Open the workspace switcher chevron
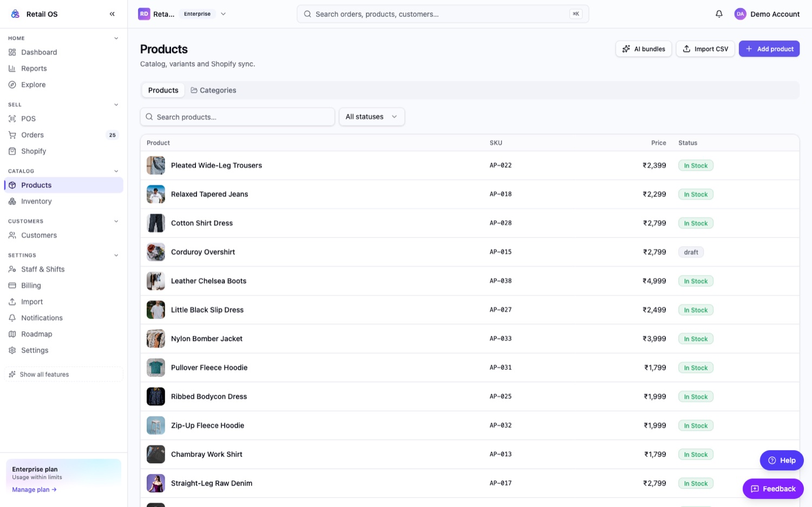The height and width of the screenshot is (507, 812). click(223, 14)
